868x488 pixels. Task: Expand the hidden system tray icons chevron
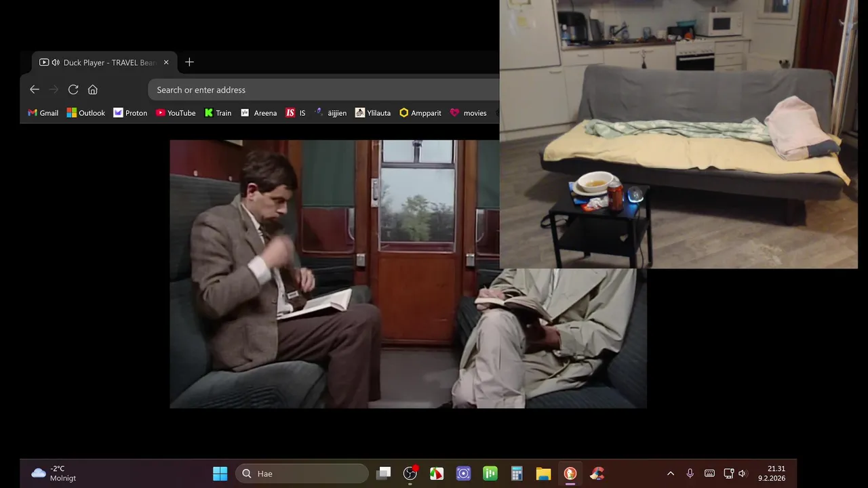[671, 474]
